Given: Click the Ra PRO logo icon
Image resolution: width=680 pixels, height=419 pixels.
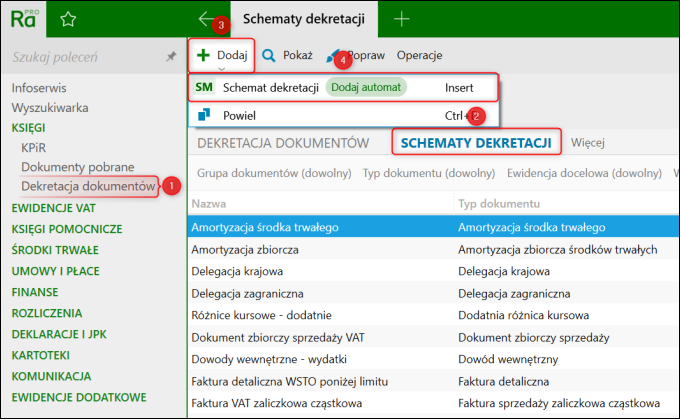Looking at the screenshot, I should point(24,19).
